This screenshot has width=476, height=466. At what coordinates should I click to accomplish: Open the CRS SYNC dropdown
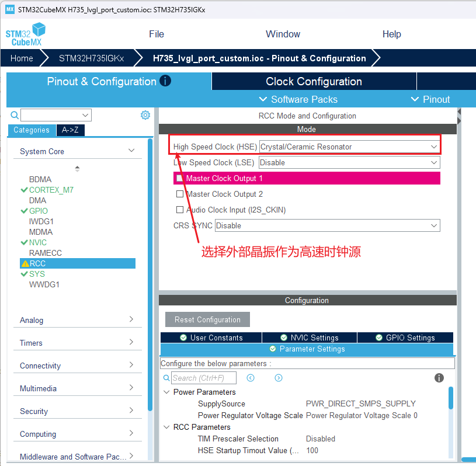(x=327, y=225)
